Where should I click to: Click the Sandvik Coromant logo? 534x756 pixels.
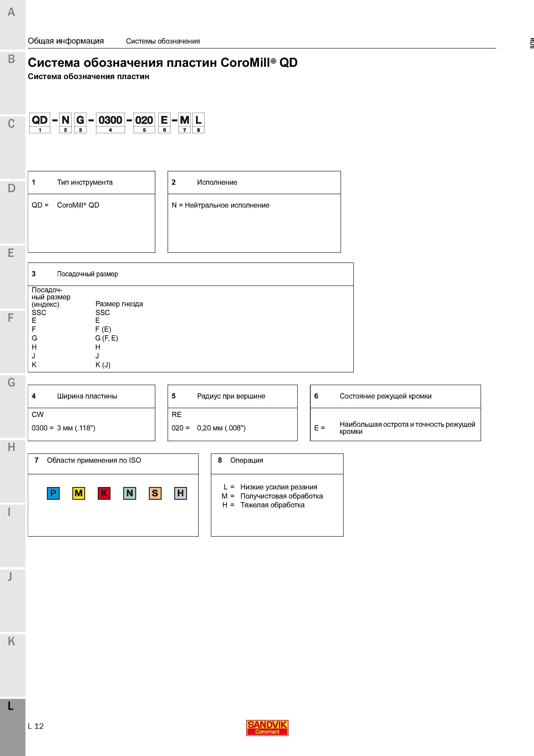(x=267, y=728)
